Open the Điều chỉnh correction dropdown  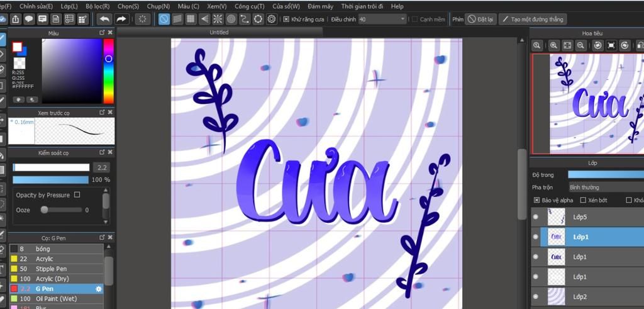tap(382, 20)
